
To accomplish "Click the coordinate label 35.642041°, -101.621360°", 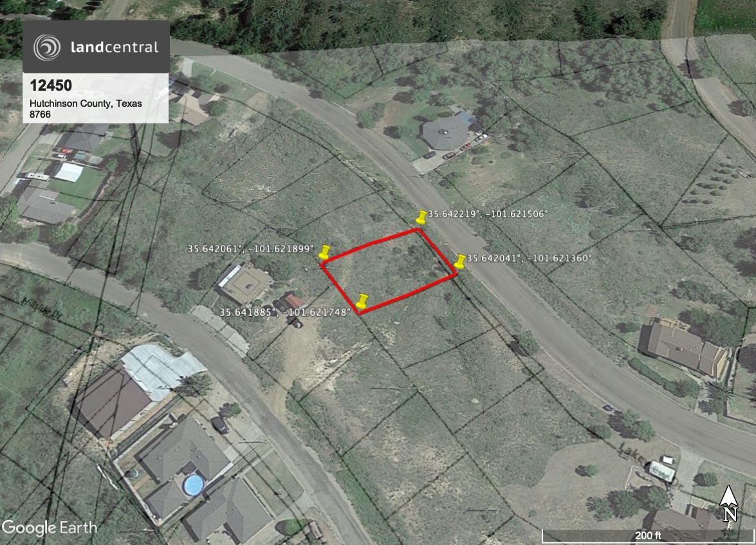I will [529, 258].
